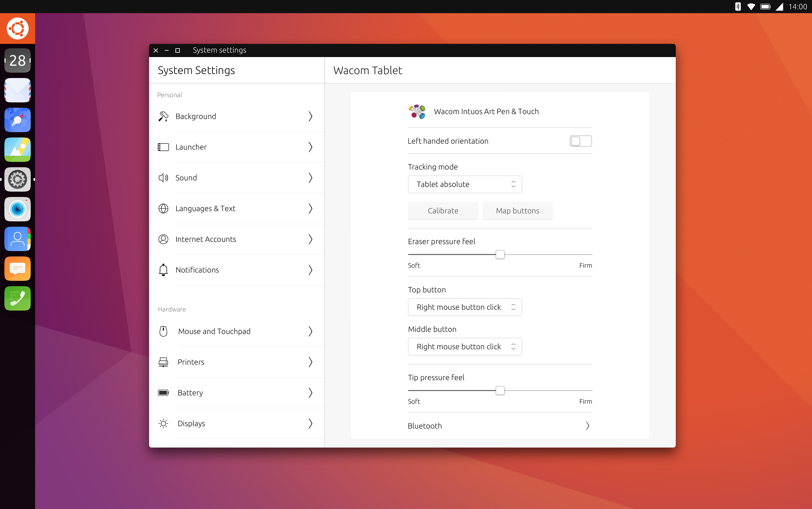Image resolution: width=812 pixels, height=509 pixels.
Task: Open Internet Accounts settings
Action: click(237, 239)
